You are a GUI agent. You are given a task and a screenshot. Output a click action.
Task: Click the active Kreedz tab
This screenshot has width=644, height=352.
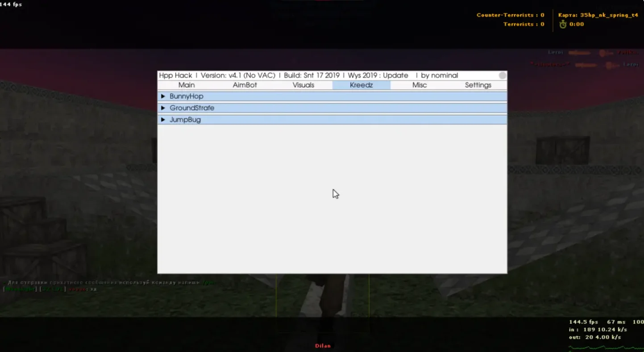click(361, 85)
